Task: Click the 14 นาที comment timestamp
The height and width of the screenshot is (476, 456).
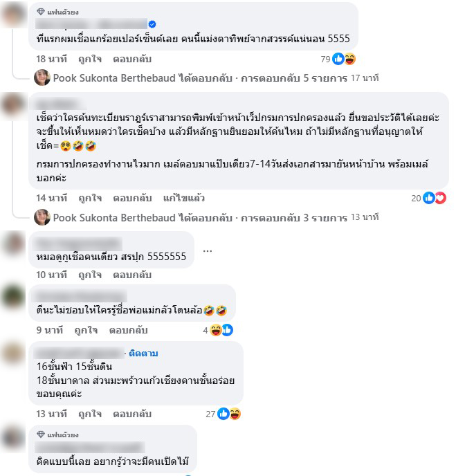Action: coord(52,198)
